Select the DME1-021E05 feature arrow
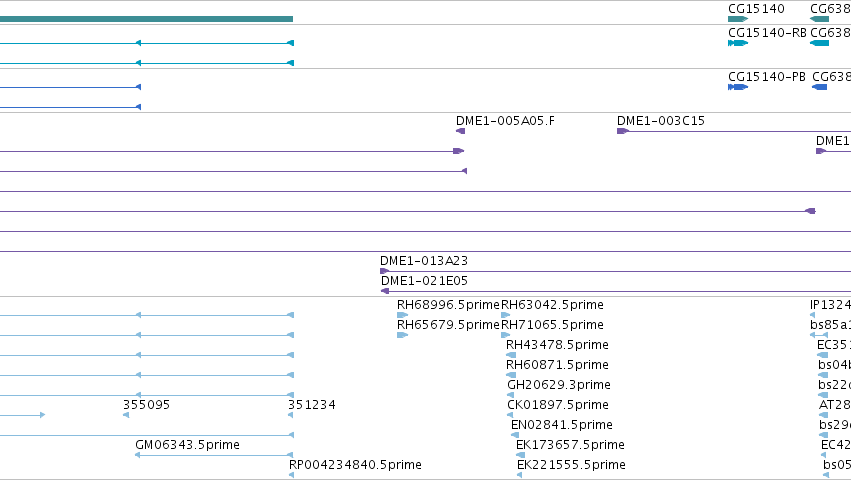The image size is (851, 480). [385, 291]
